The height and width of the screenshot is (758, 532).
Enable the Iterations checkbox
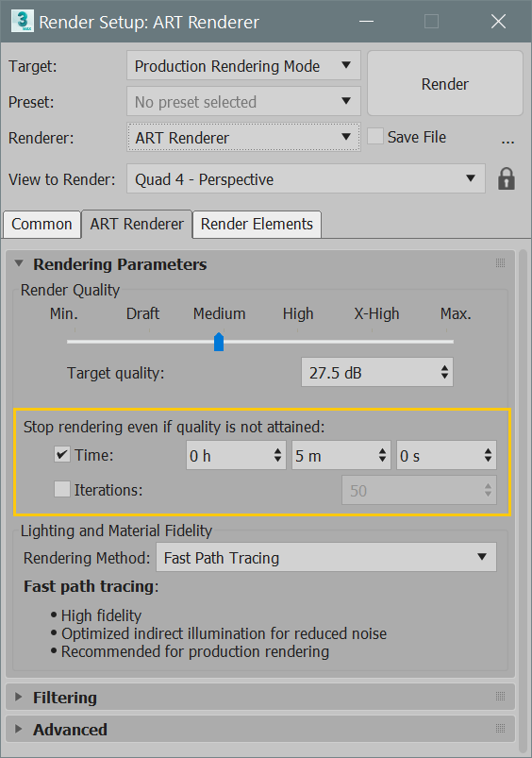62,489
